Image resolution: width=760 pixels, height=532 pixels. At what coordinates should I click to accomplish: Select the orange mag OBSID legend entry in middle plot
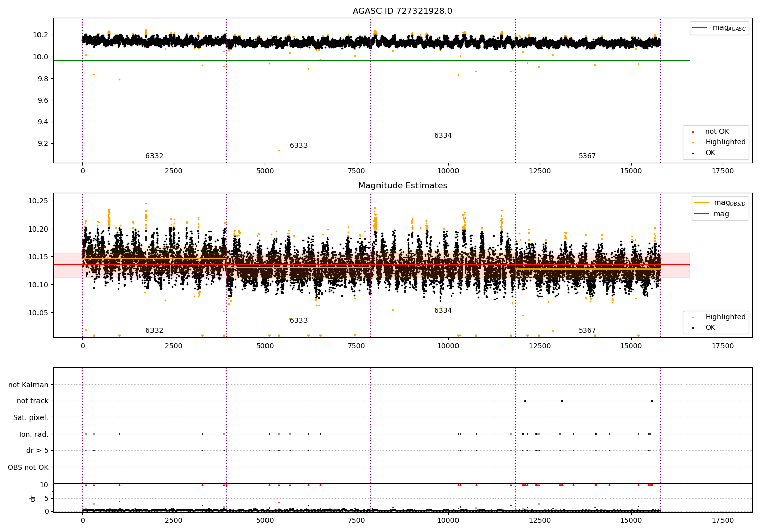(720, 203)
